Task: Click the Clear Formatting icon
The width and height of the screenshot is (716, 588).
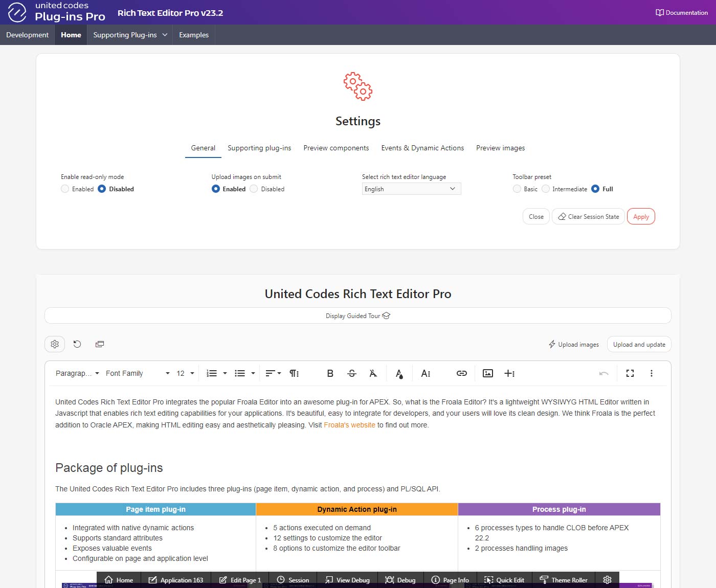Action: coord(373,373)
